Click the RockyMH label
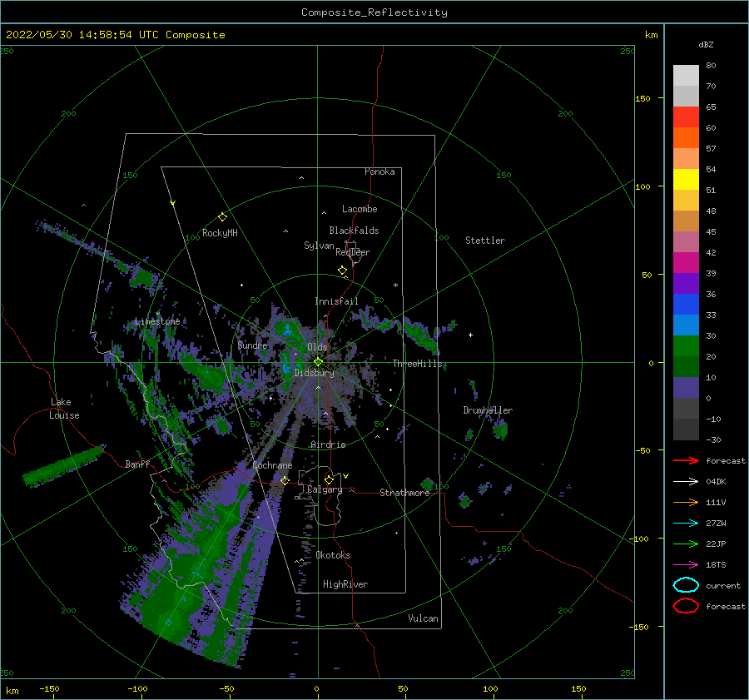The width and height of the screenshot is (749, 700). [x=220, y=233]
